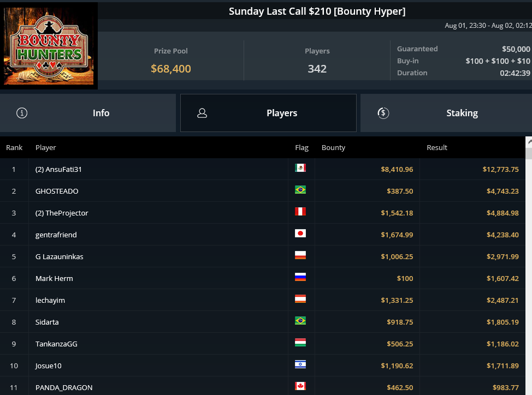This screenshot has width=532, height=395.
Task: Click result value $2,971.99
Action: pos(503,256)
